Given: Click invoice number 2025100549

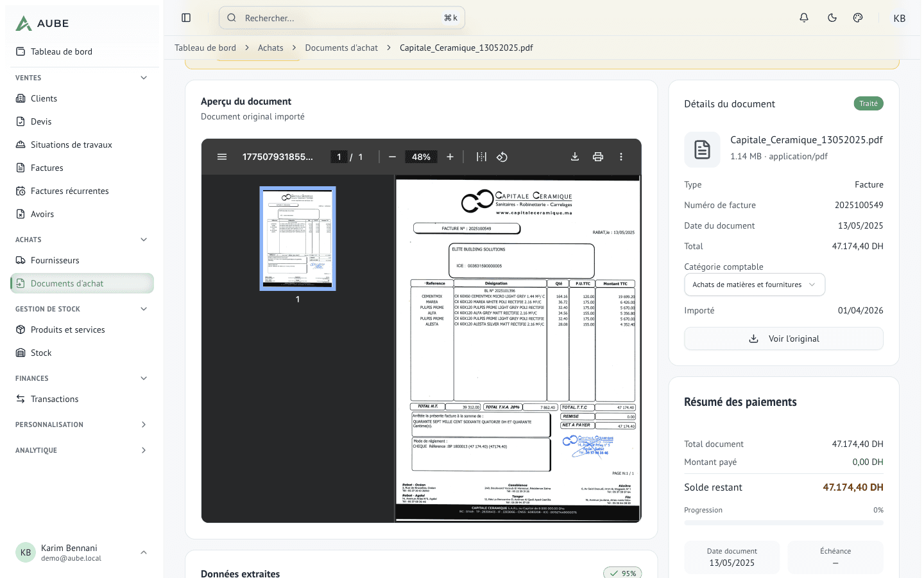Looking at the screenshot, I should coord(859,205).
